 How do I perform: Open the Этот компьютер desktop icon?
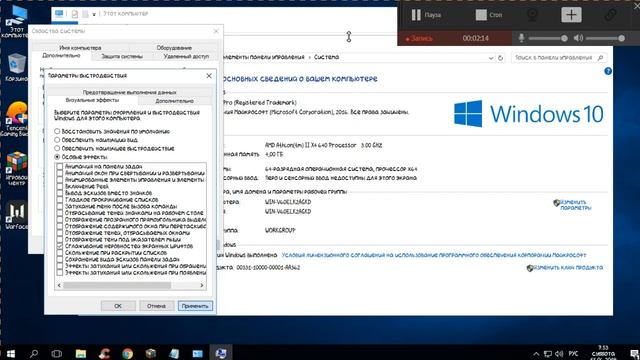tap(16, 21)
